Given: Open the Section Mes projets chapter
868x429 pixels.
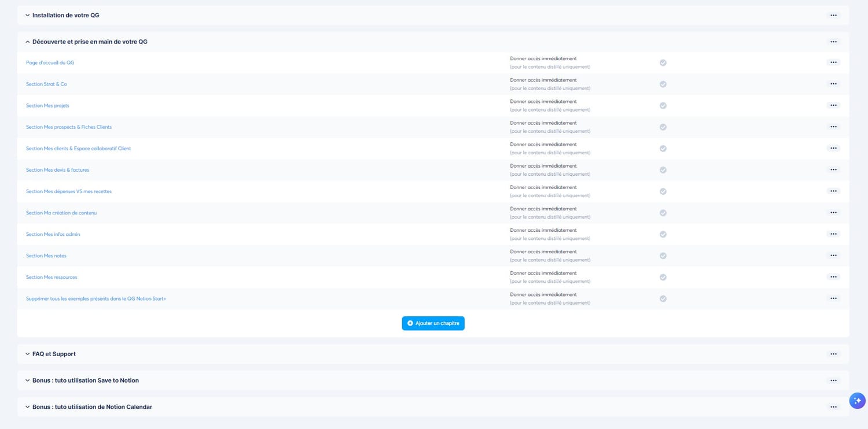Looking at the screenshot, I should (47, 106).
